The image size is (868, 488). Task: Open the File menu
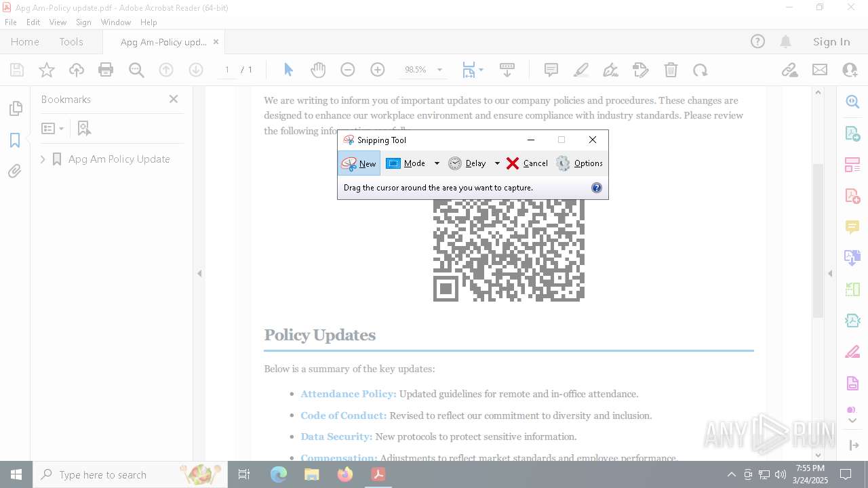[x=11, y=22]
